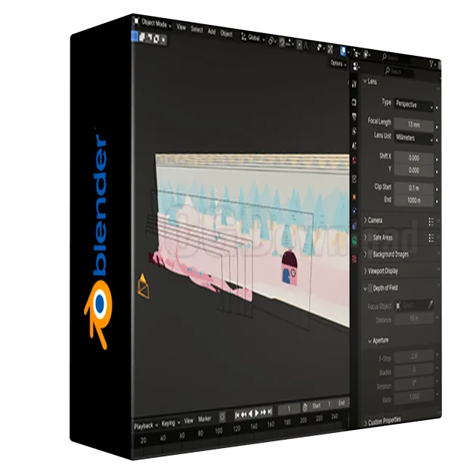Open the proportional falloff curve selector
This screenshot has width=476, height=476.
coord(306,46)
